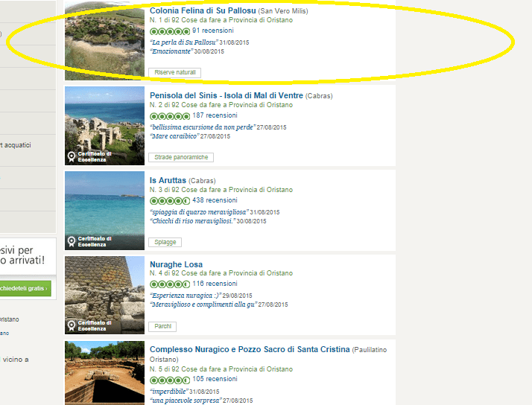Viewport: 532px width, 405px height.
Task: Open the Colonia Felina di Su Pallosu thumbnail
Action: pos(104,41)
